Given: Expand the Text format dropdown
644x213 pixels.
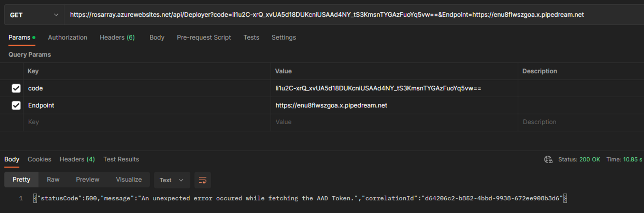Looking at the screenshot, I should pyautogui.click(x=172, y=180).
